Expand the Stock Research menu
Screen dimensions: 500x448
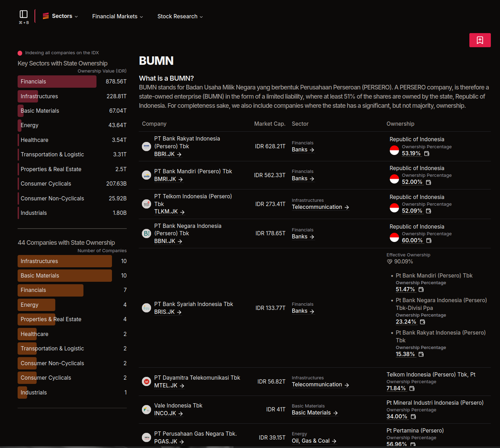(x=180, y=17)
